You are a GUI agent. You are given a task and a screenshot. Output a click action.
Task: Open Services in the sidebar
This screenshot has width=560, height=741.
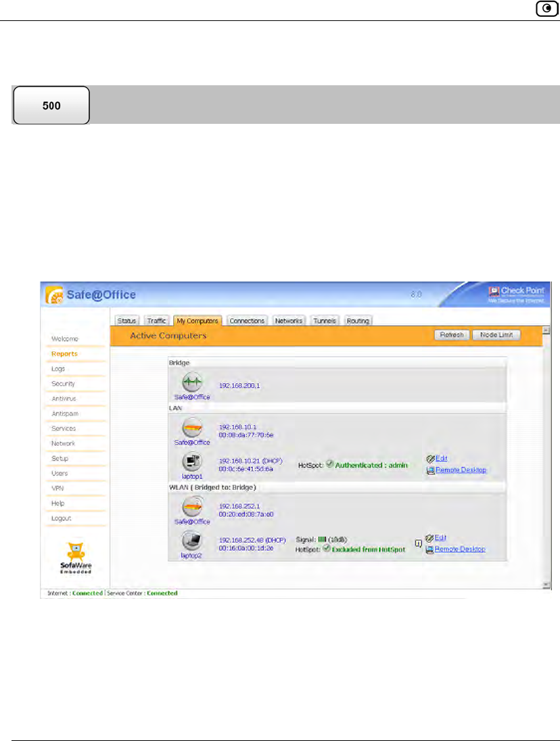click(x=64, y=428)
